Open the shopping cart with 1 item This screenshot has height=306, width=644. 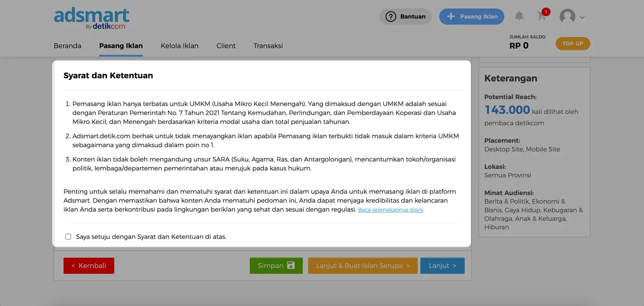[541, 16]
